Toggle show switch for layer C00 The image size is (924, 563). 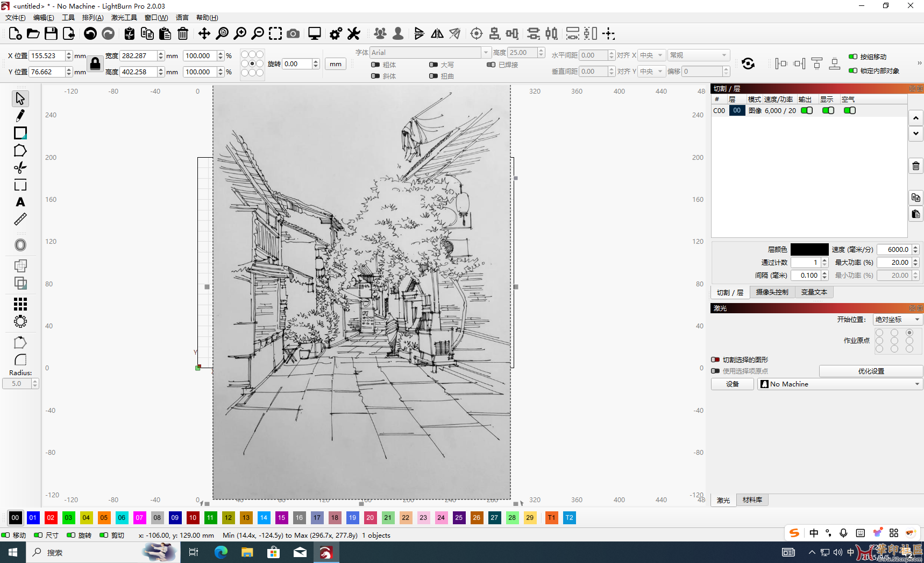828,110
